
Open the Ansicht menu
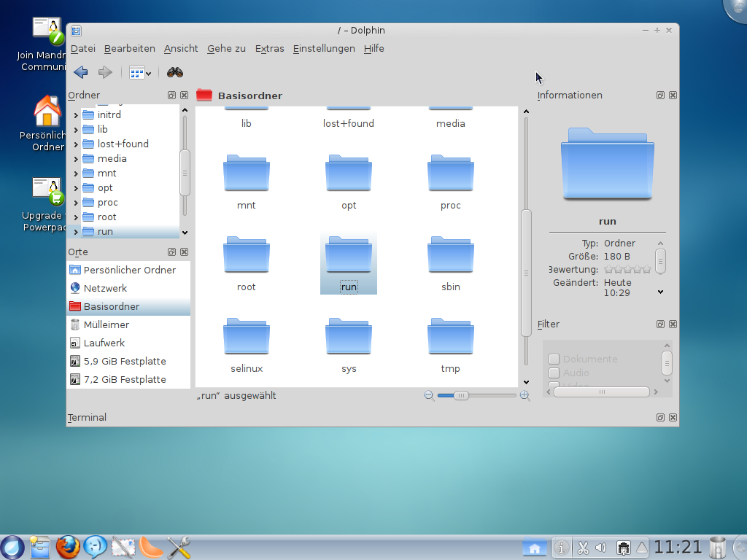point(181,48)
